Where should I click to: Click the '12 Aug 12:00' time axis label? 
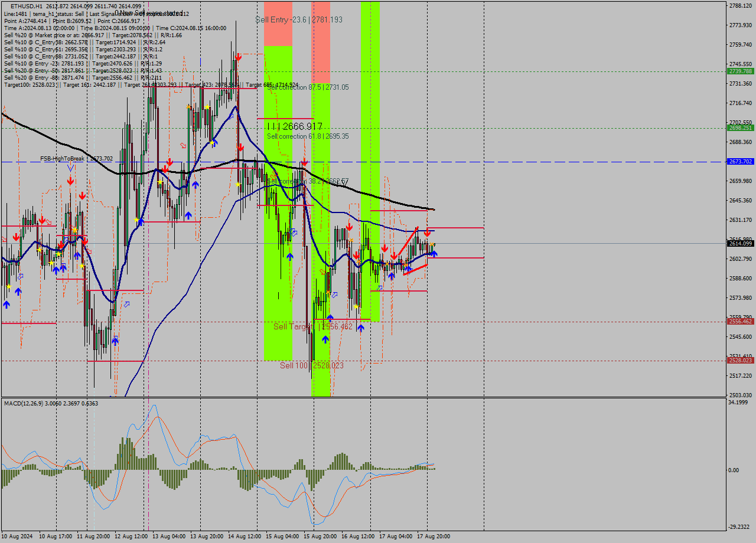click(131, 537)
